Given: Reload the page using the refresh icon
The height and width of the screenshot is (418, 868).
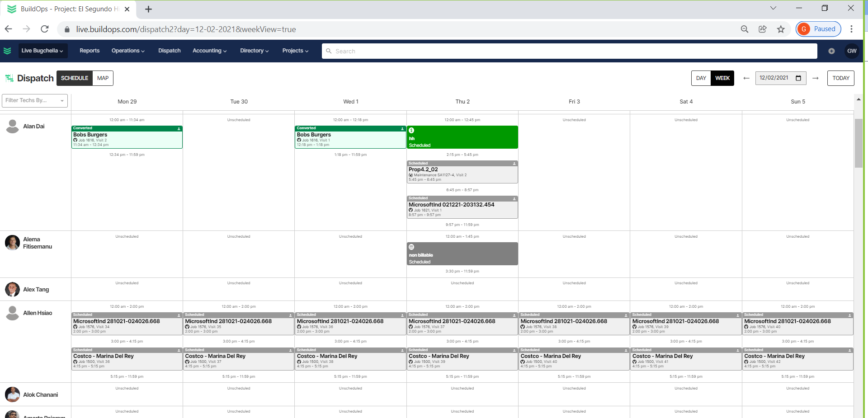Looking at the screenshot, I should [44, 29].
